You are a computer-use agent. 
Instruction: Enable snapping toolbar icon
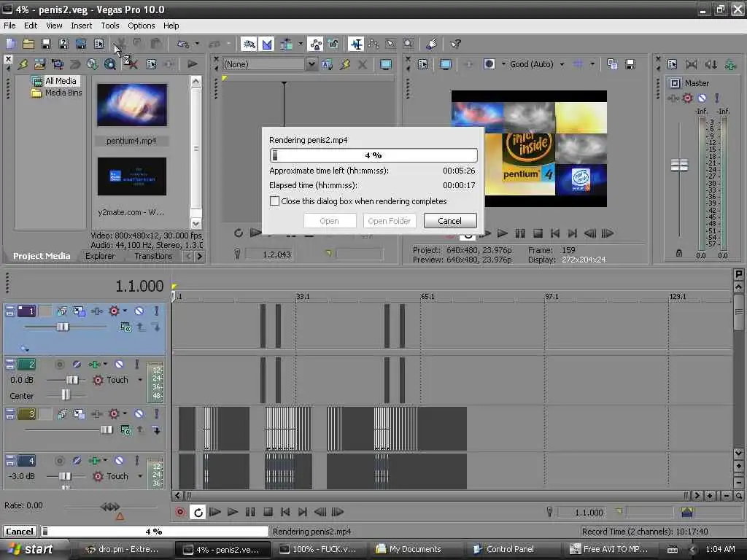(x=248, y=44)
